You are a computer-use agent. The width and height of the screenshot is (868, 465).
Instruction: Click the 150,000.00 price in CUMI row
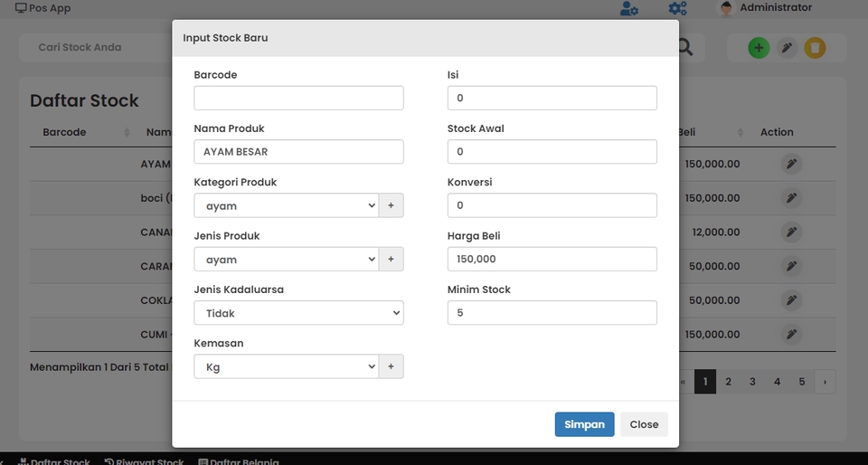(712, 335)
